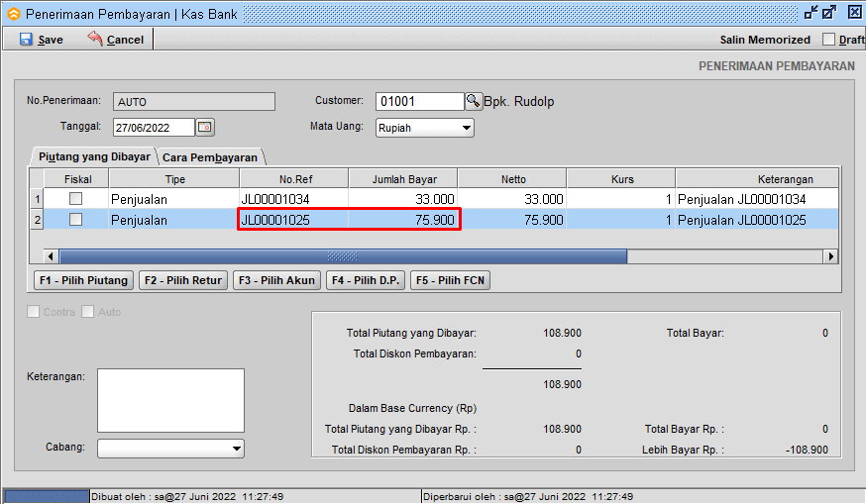This screenshot has width=866, height=504.
Task: Click the Kurs column header
Action: [x=621, y=179]
